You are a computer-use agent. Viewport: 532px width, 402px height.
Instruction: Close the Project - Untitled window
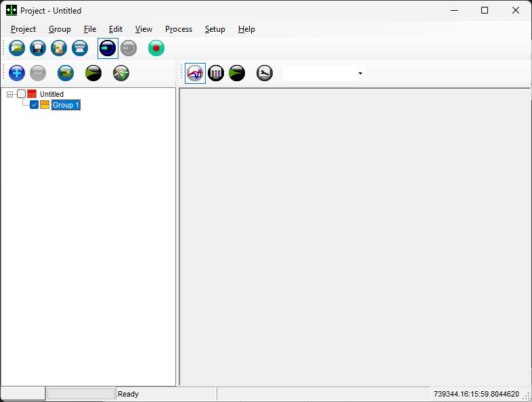pos(515,11)
